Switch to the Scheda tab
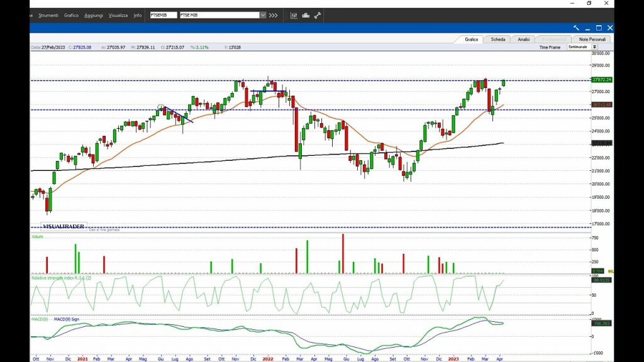644x362 pixels. 497,39
